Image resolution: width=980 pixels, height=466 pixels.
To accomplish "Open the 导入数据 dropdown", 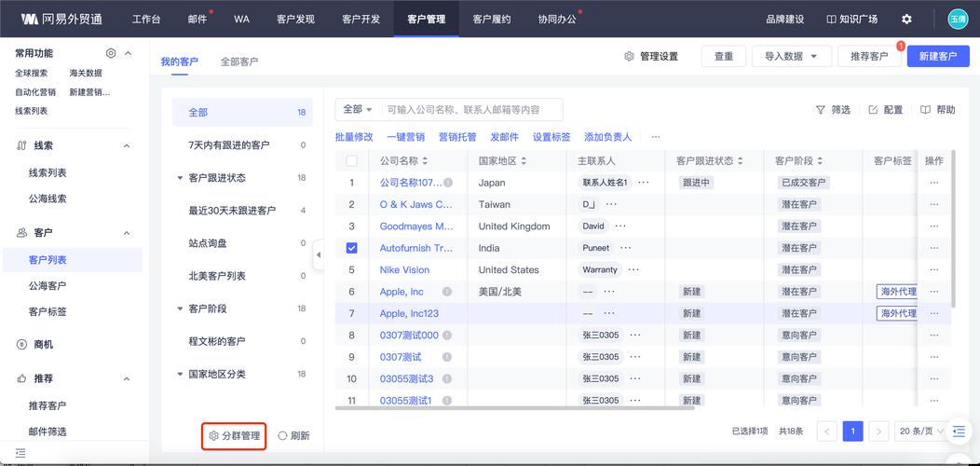I will 791,56.
